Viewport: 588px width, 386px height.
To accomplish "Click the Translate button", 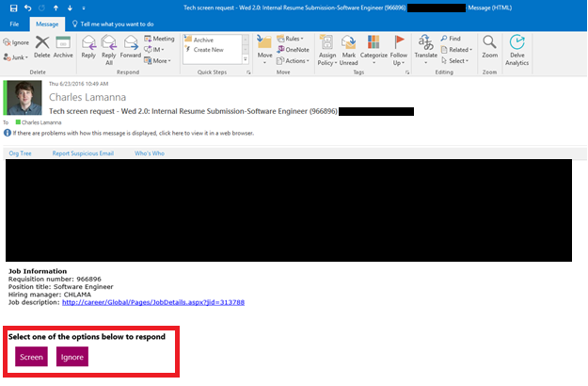I will tap(425, 49).
